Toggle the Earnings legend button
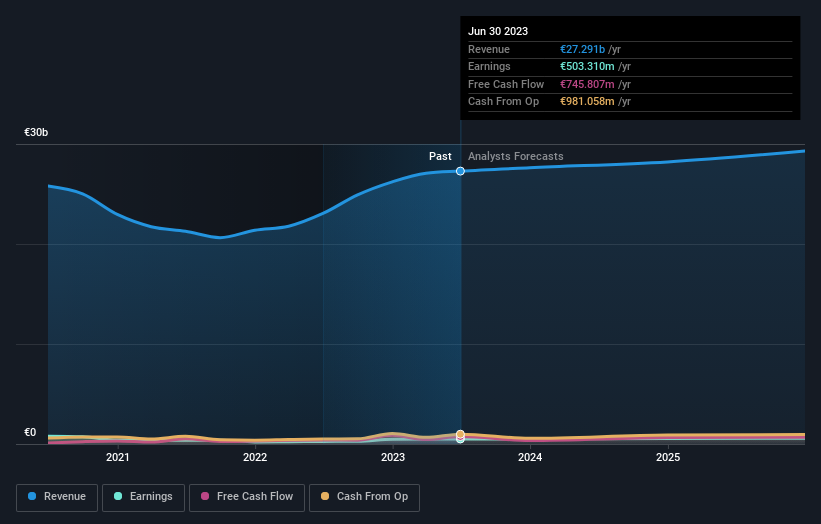 pos(143,497)
